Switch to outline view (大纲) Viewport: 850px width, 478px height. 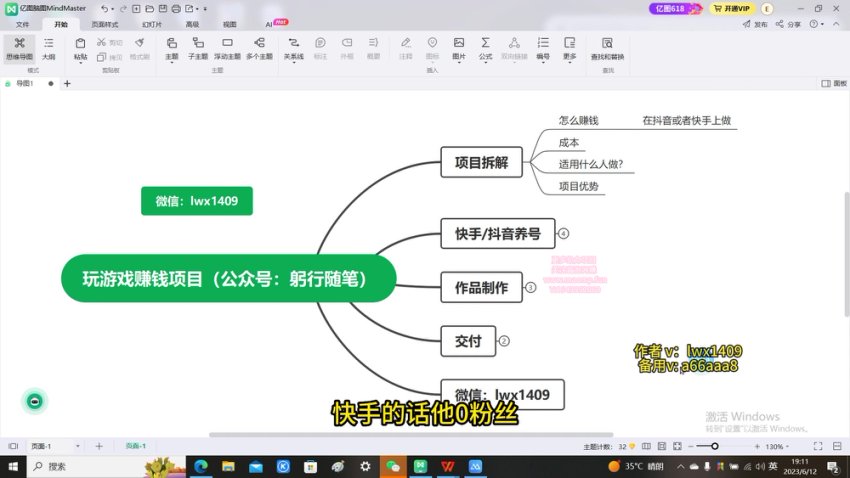coord(48,48)
